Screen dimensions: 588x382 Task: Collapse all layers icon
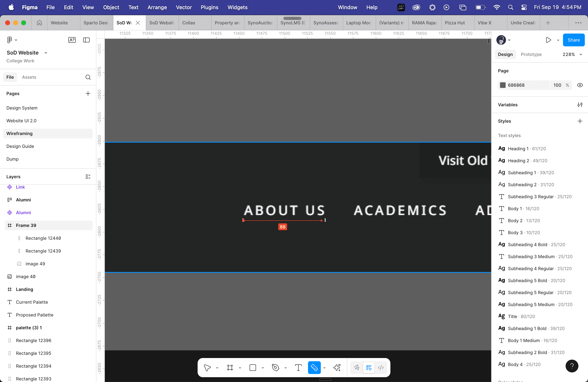(x=88, y=177)
